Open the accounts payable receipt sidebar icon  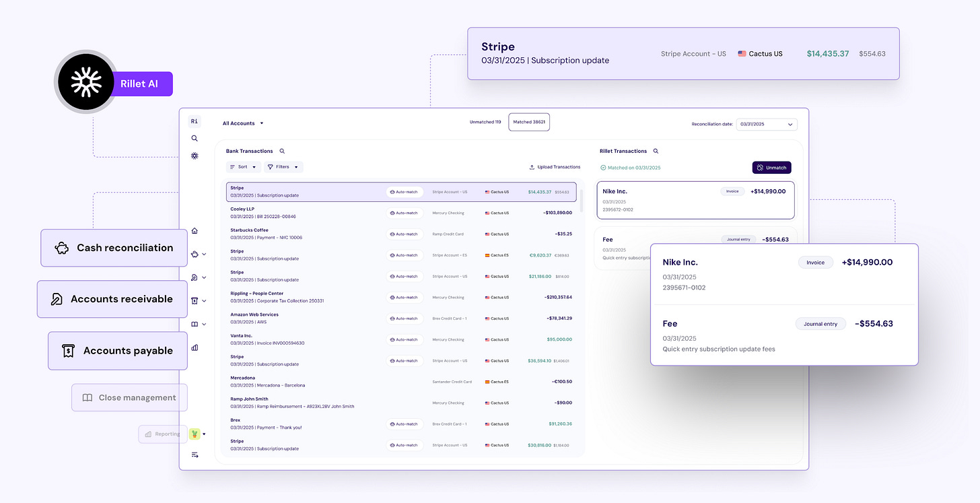pyautogui.click(x=195, y=301)
